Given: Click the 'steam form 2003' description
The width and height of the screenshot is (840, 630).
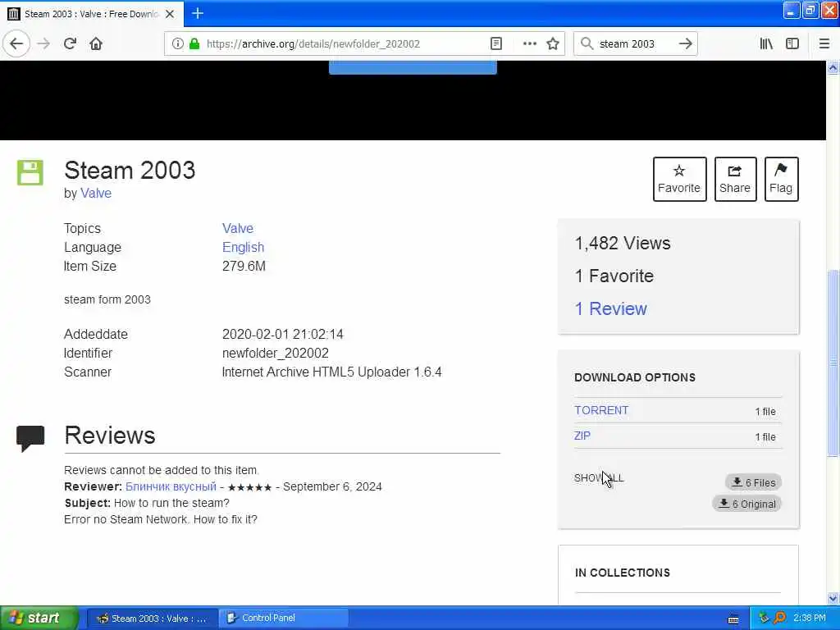Looking at the screenshot, I should (x=107, y=299).
